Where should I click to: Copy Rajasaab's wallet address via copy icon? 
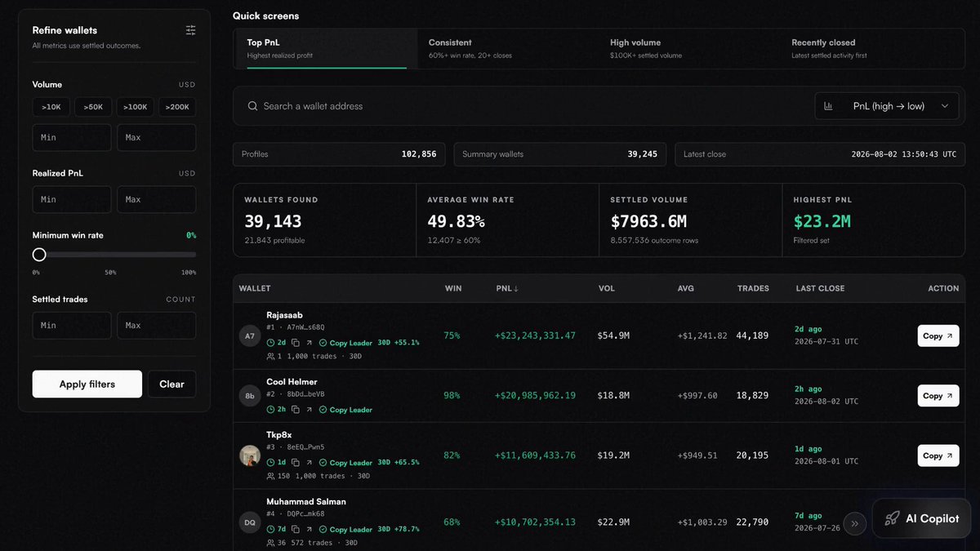point(296,343)
